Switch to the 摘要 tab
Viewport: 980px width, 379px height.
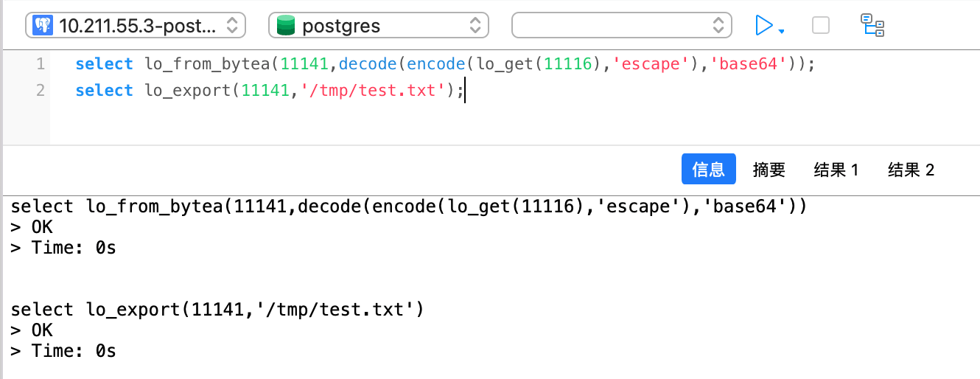(769, 170)
